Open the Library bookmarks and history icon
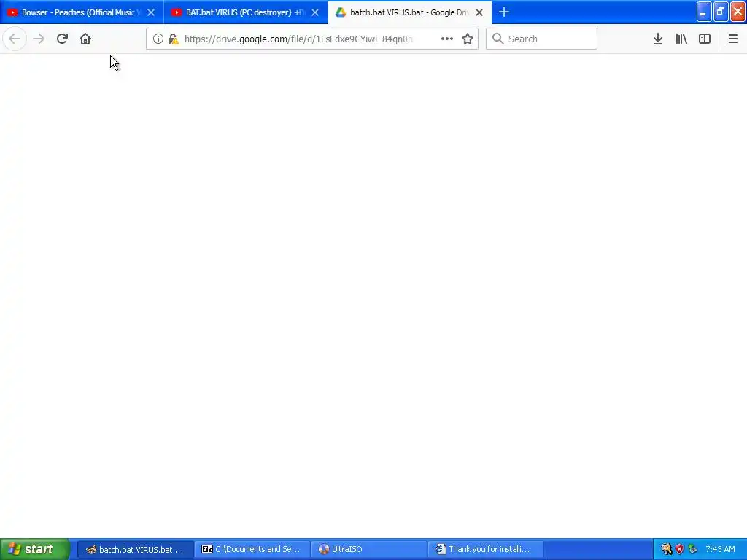 coord(681,39)
